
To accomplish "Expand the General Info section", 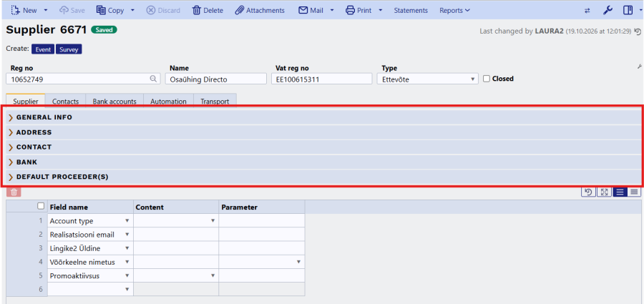I will click(x=323, y=117).
